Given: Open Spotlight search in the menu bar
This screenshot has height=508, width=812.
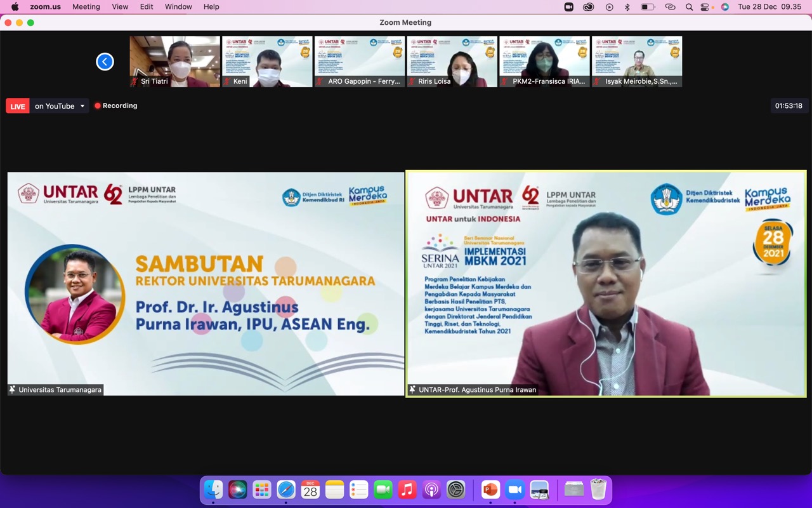Looking at the screenshot, I should 689,6.
